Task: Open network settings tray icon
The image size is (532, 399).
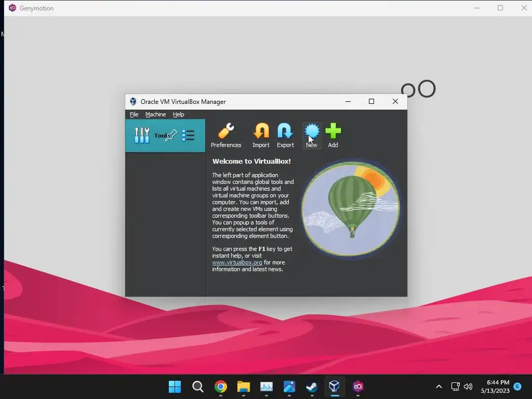Action: point(455,387)
